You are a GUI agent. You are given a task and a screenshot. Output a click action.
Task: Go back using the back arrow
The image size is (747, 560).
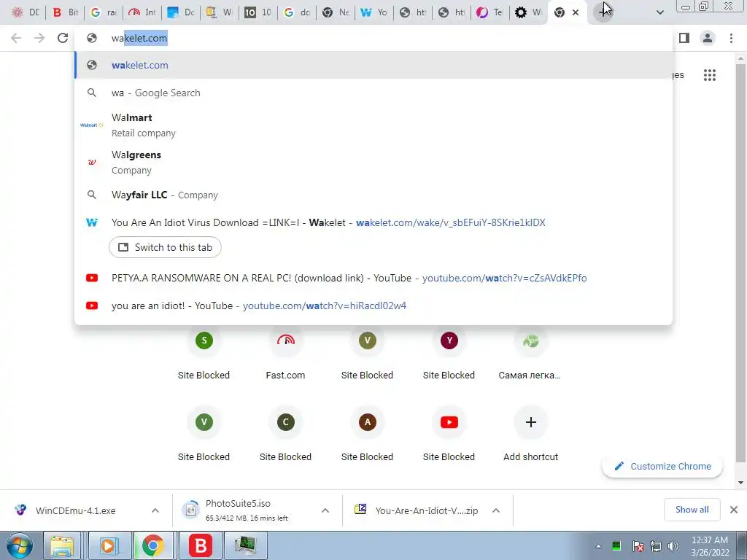click(16, 38)
